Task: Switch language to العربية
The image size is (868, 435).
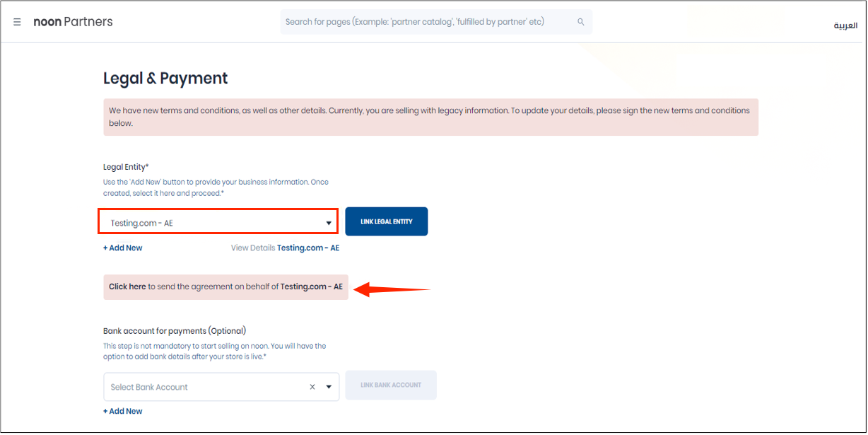Action: 845,25
